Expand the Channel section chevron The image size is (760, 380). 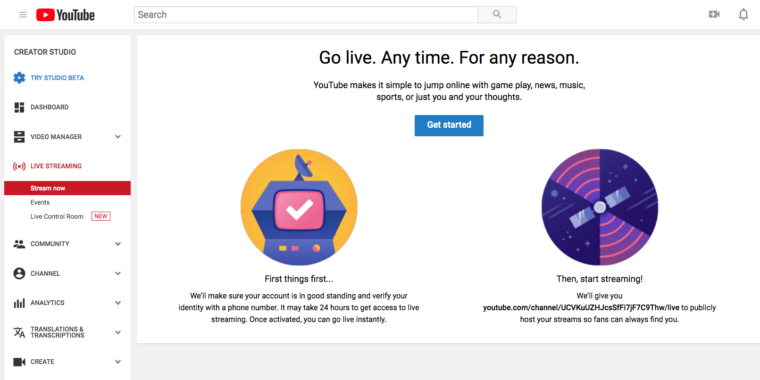pyautogui.click(x=118, y=273)
